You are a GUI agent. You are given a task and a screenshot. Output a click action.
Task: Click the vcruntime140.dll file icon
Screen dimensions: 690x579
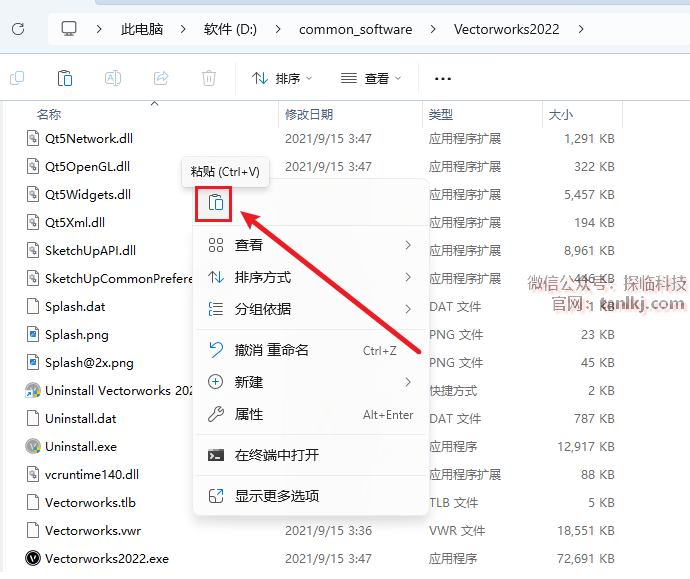click(33, 474)
